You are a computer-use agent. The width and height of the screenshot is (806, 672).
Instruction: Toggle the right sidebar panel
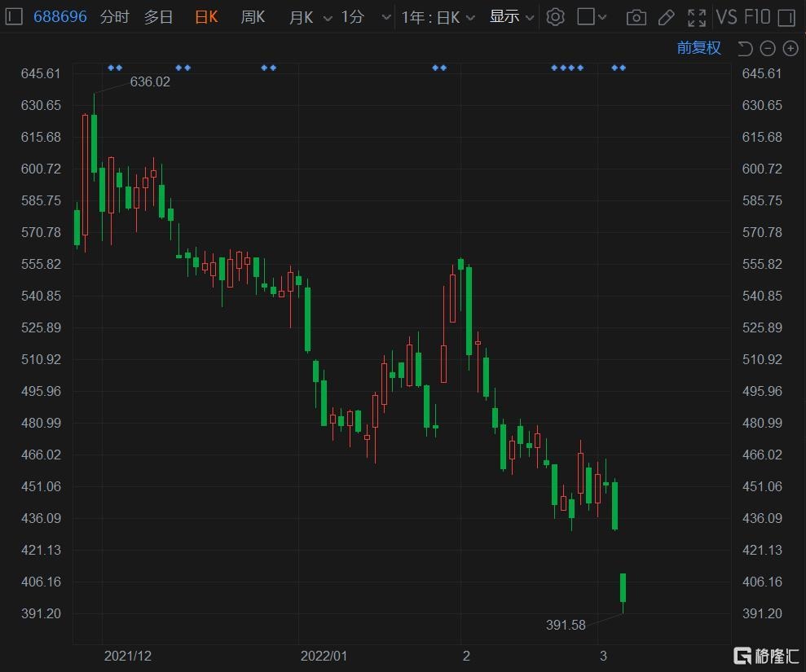coord(786,17)
